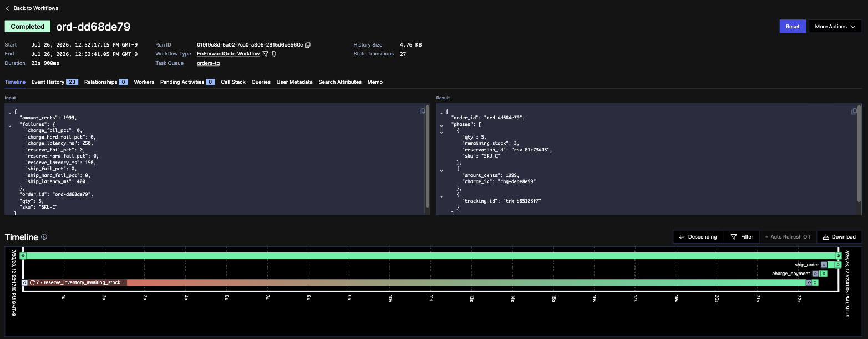The height and width of the screenshot is (339, 868).
Task: Copy the Input JSON payload
Action: coord(423,112)
